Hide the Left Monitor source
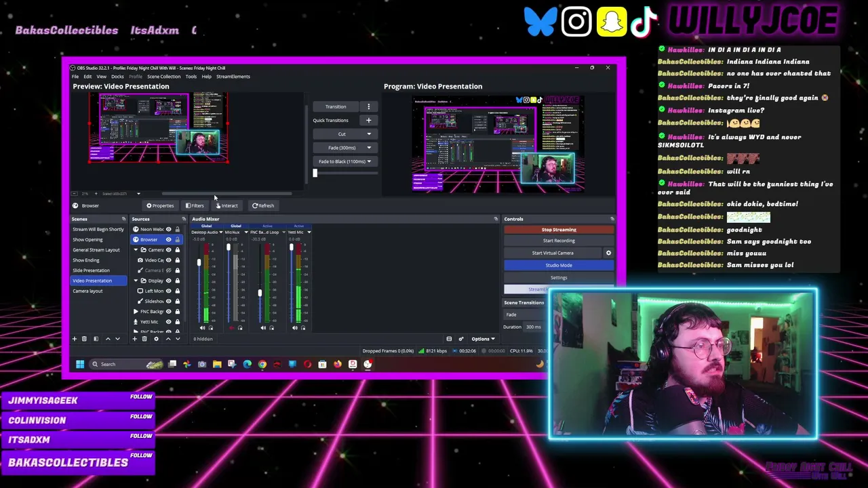Image resolution: width=868 pixels, height=488 pixels. pyautogui.click(x=169, y=291)
